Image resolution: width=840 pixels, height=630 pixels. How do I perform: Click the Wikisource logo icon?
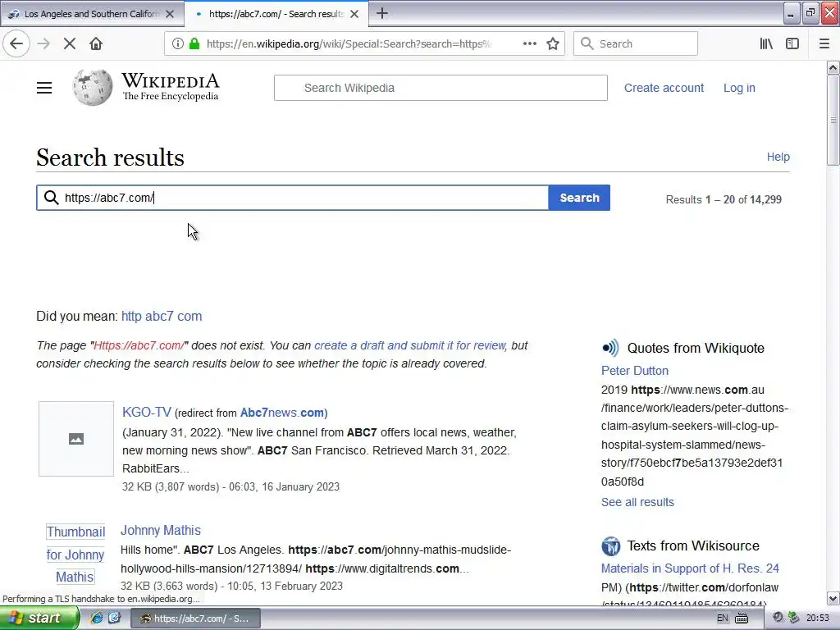click(x=610, y=546)
